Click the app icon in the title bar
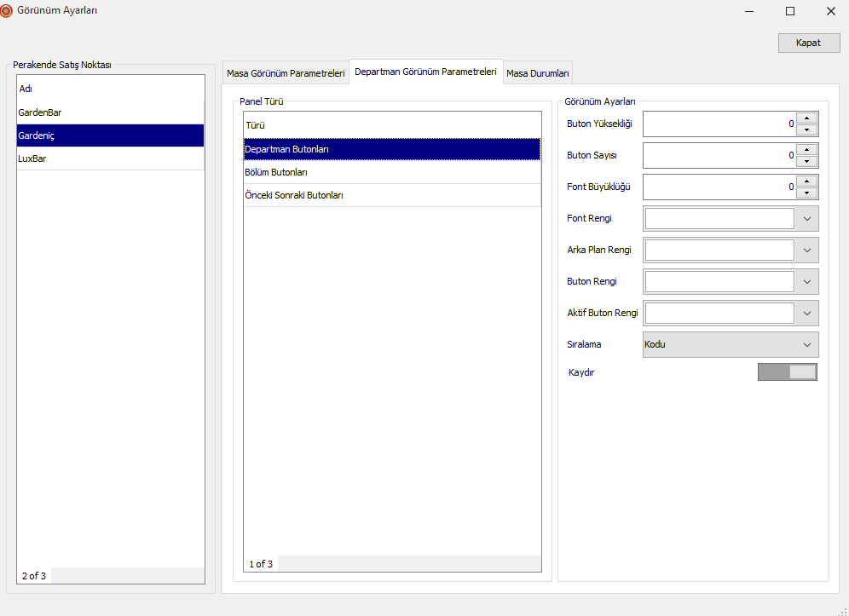Image resolution: width=849 pixels, height=616 pixels. [8, 11]
